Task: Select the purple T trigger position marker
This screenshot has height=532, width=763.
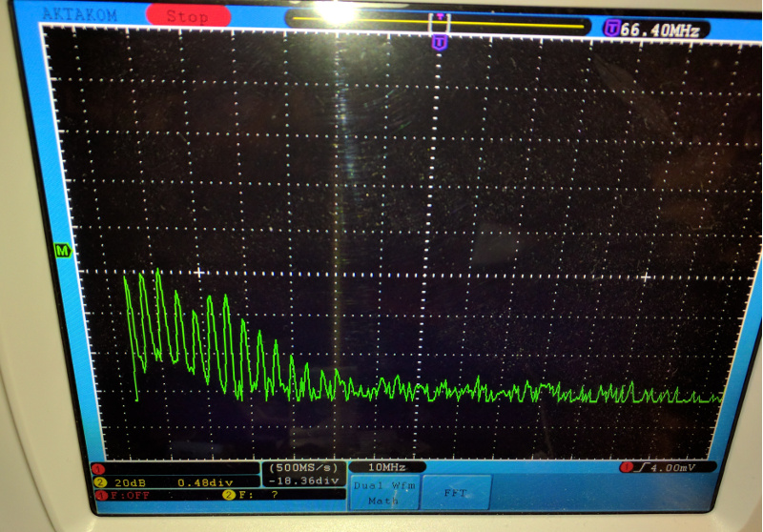Action: coord(439,43)
